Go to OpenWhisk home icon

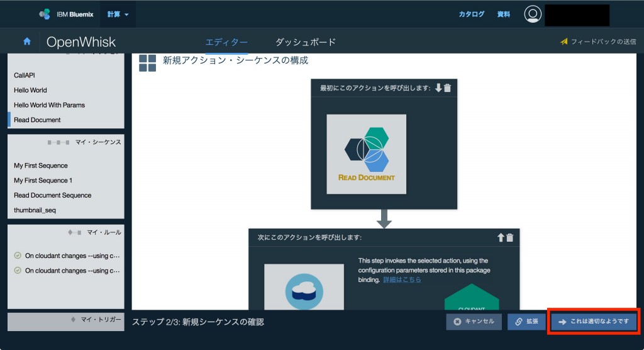coord(27,41)
